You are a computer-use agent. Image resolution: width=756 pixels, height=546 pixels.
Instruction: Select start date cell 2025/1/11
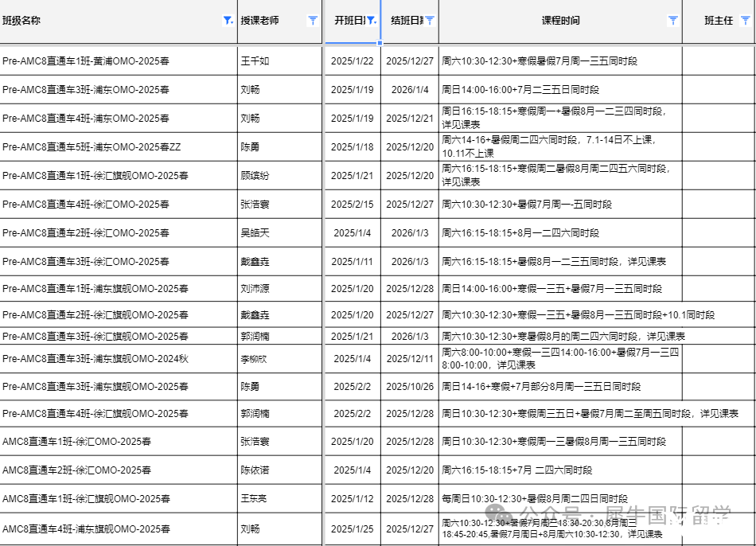pos(353,261)
